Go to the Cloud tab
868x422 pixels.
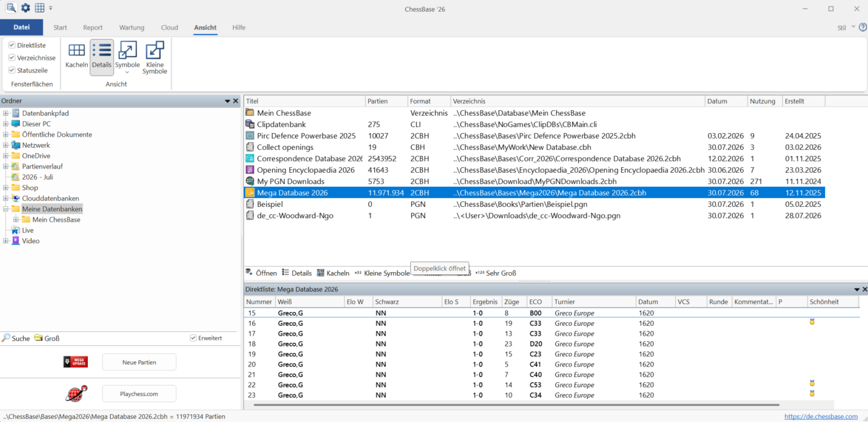pyautogui.click(x=169, y=27)
